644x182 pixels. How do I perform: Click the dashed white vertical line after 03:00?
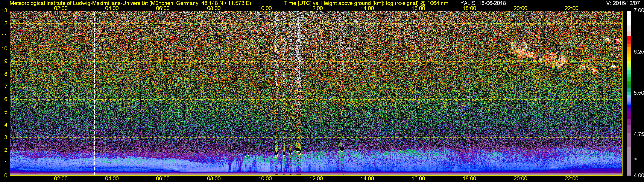[x=94, y=93]
